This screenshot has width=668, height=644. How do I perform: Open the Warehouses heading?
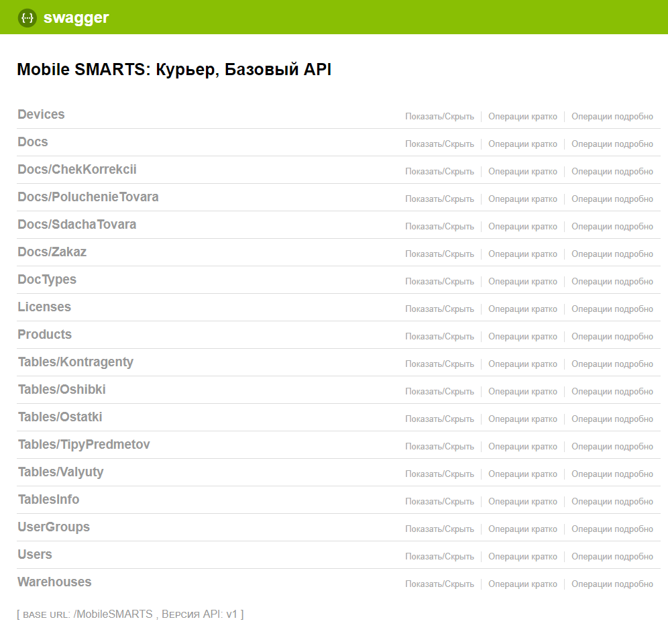54,582
